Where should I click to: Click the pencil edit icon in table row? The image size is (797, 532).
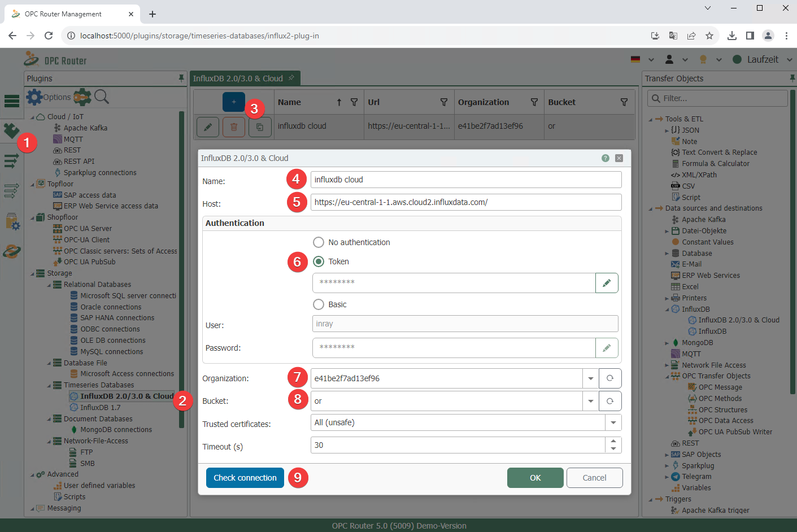pos(208,127)
